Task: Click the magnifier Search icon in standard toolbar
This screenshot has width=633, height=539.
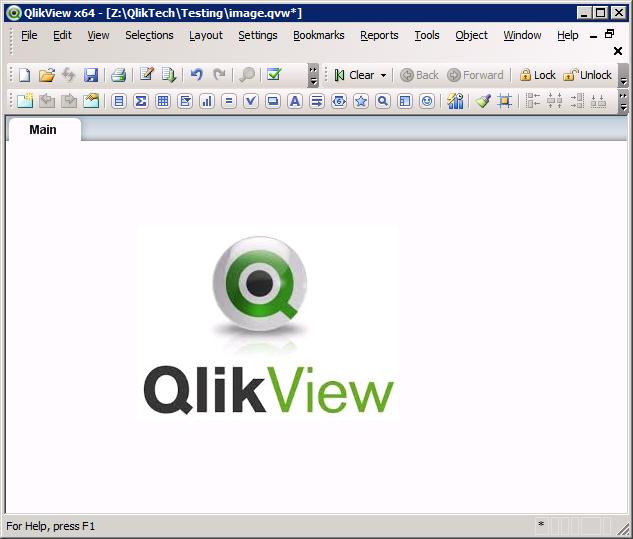Action: pyautogui.click(x=247, y=75)
